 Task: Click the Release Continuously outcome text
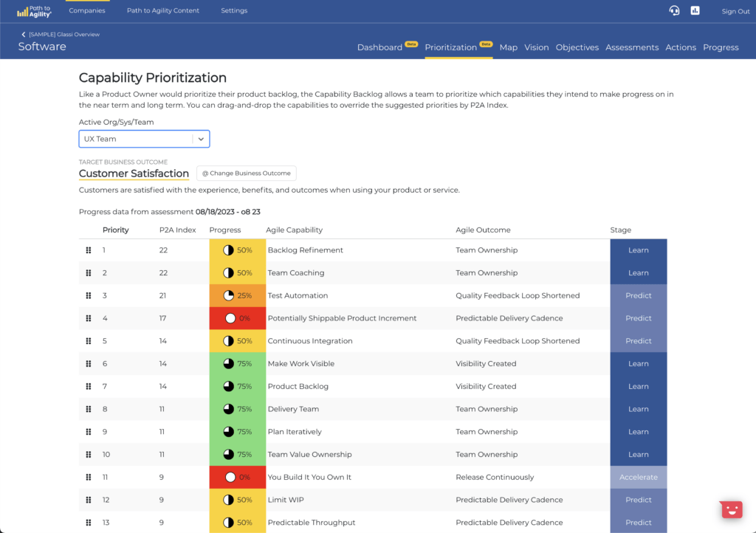tap(495, 477)
